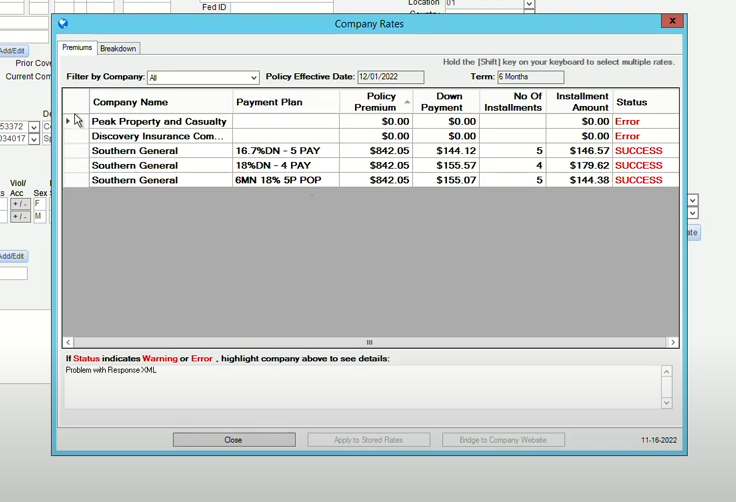Click upper Add/Edit button in background window
This screenshot has width=736, height=502.
point(13,51)
